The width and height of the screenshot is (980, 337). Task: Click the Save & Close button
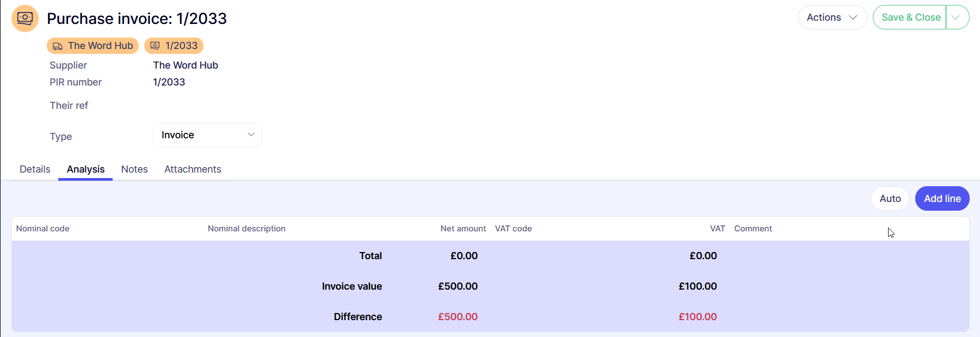910,17
